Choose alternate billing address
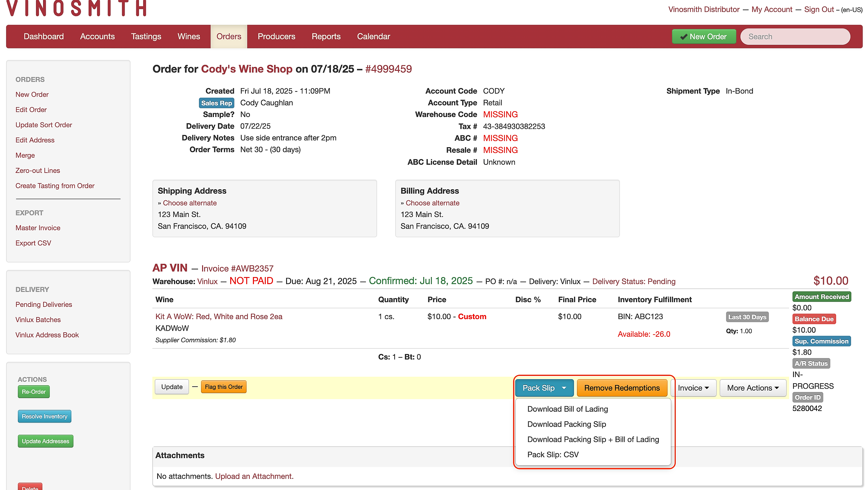The height and width of the screenshot is (490, 868). point(433,203)
